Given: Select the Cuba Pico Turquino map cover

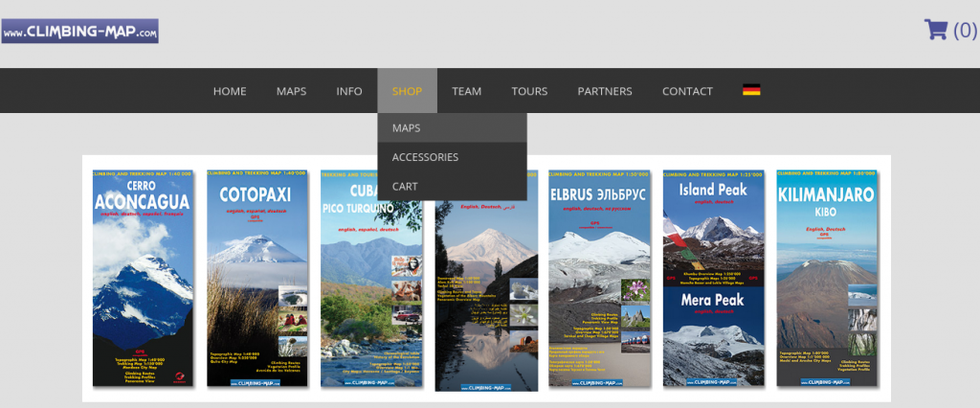Looking at the screenshot, I should tap(371, 278).
